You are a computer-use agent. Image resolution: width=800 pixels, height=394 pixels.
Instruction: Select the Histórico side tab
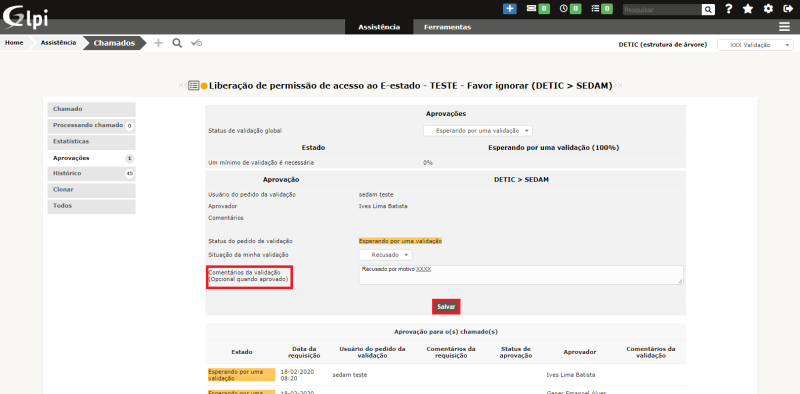91,174
